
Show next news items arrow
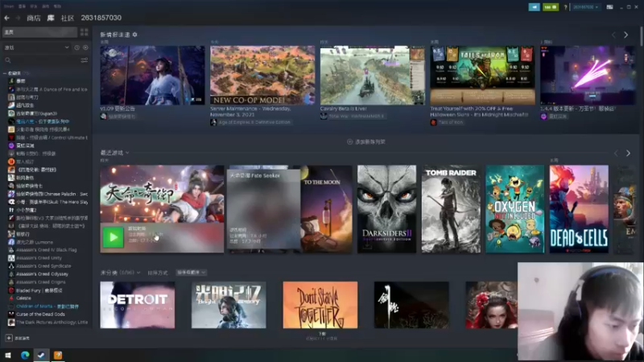coord(626,35)
